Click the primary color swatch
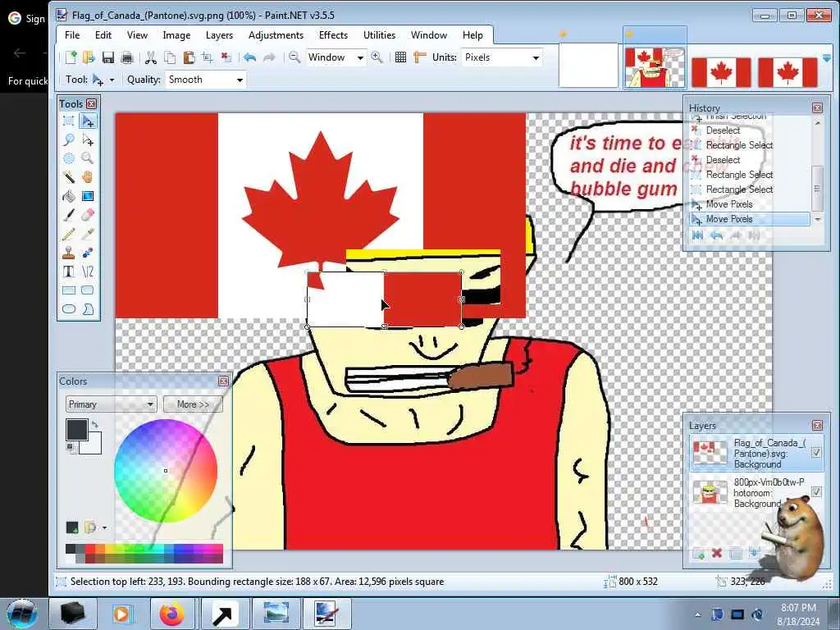Screen dimensions: 840x630 tap(76, 430)
